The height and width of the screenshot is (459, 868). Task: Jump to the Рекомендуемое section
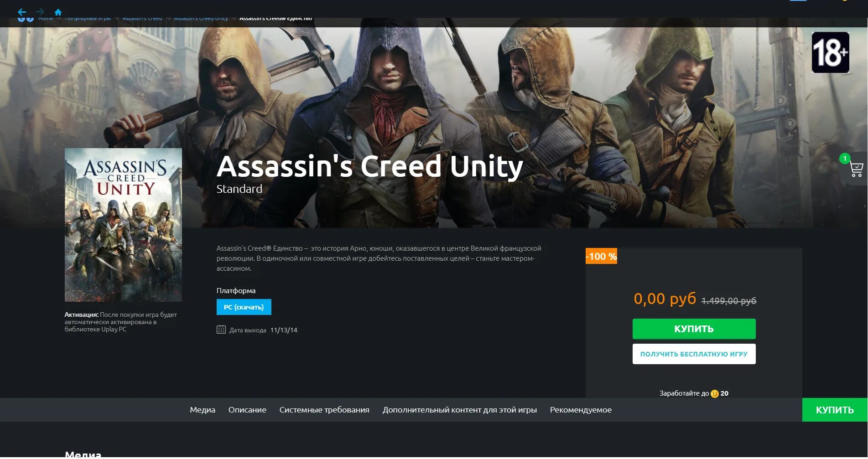(581, 410)
